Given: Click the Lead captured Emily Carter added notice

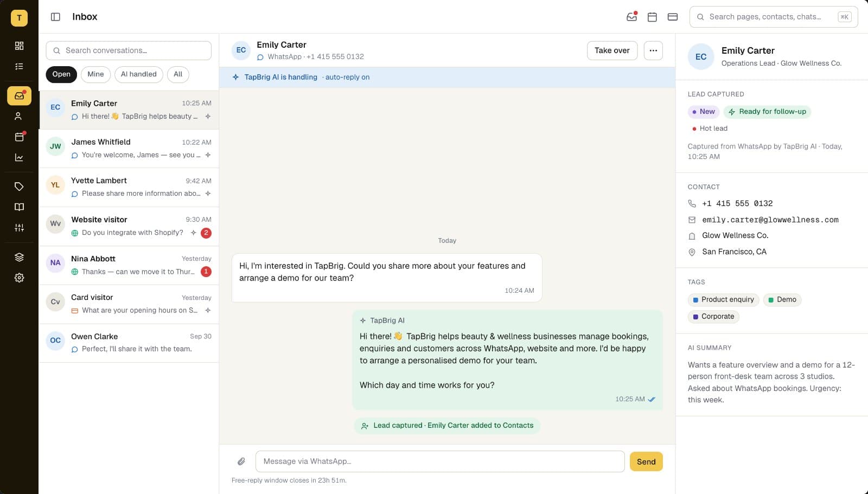Looking at the screenshot, I should point(447,426).
